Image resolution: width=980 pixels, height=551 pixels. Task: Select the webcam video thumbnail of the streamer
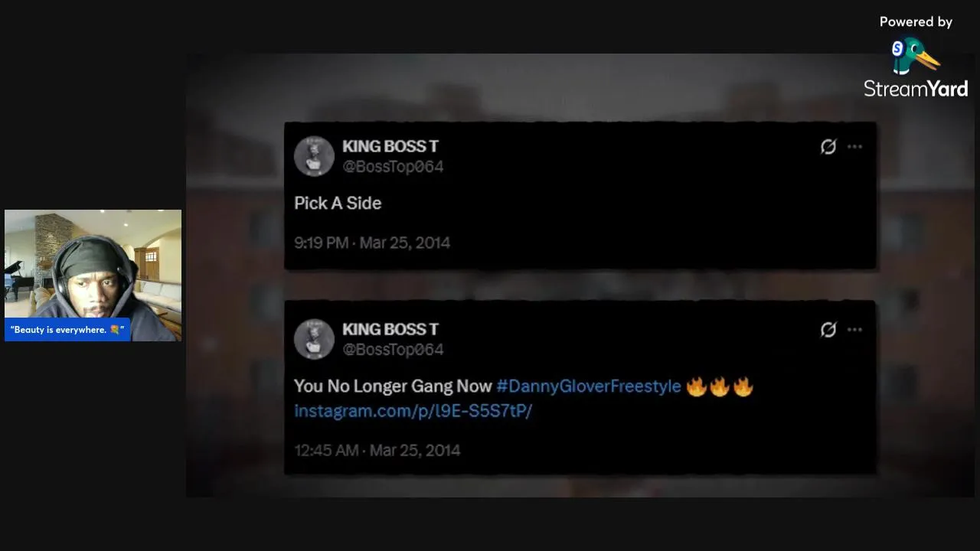[93, 275]
